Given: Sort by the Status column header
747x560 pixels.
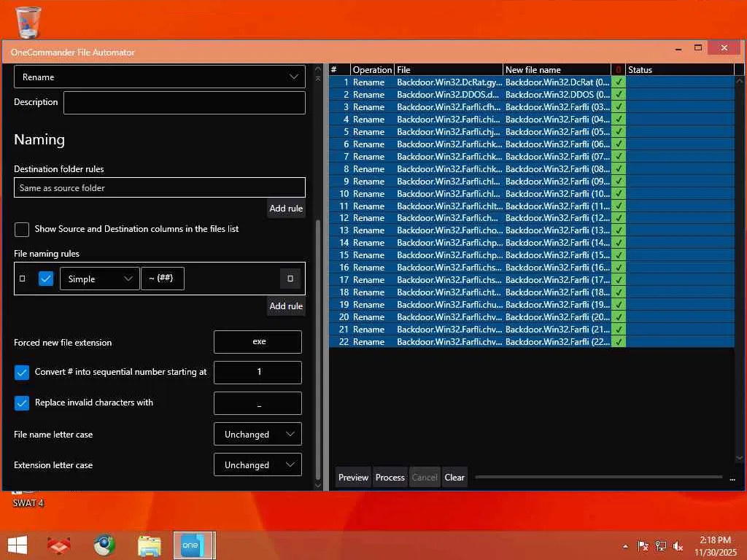Looking at the screenshot, I should 680,69.
